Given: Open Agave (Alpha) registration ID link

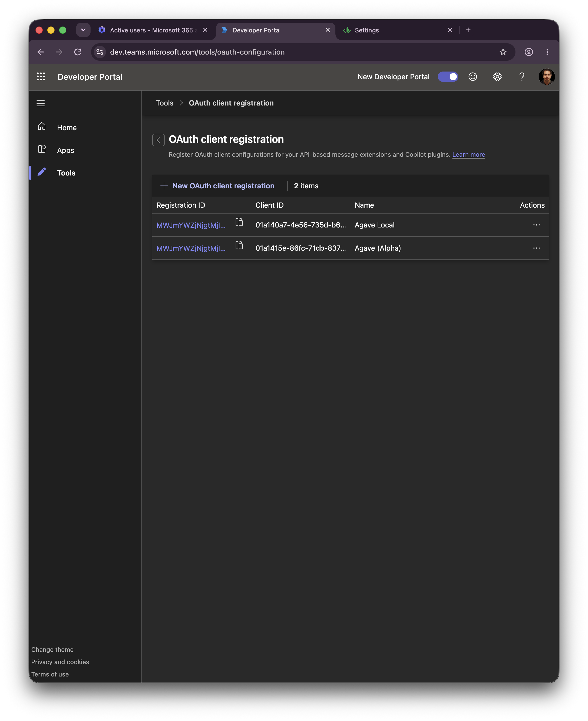Looking at the screenshot, I should click(191, 248).
